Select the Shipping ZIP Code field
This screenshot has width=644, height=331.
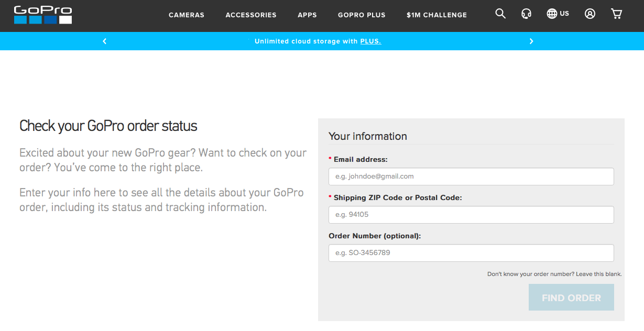(x=471, y=215)
